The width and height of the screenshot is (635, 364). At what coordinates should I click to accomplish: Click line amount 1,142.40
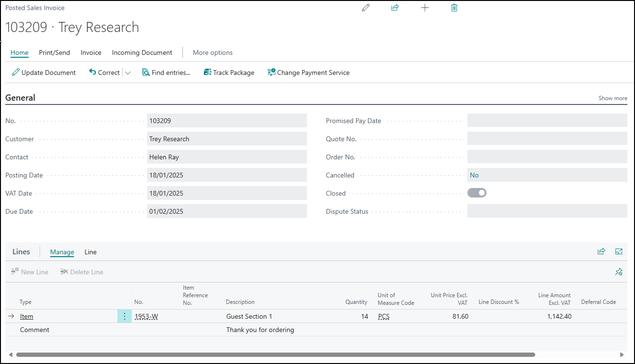[559, 316]
